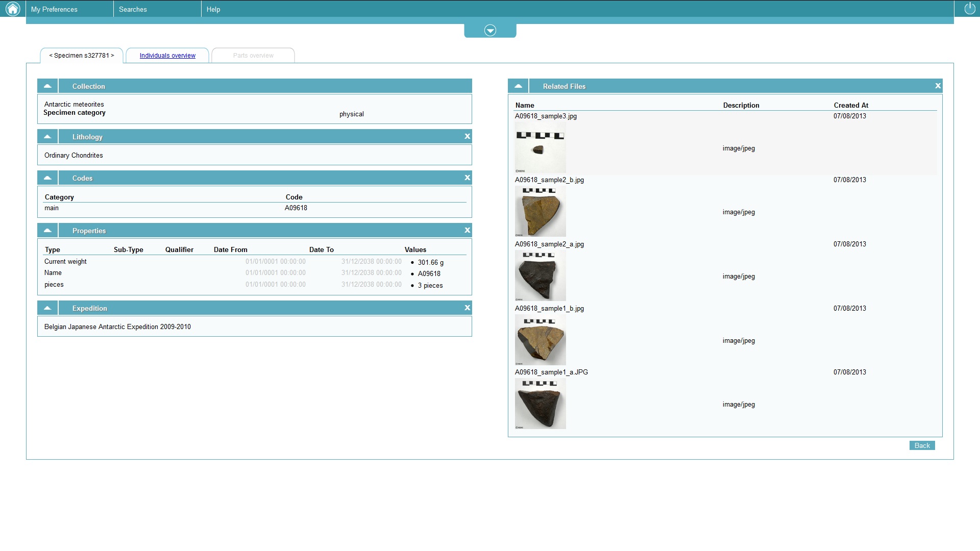Open the Help menu
The height and width of the screenshot is (551, 980).
click(x=213, y=9)
